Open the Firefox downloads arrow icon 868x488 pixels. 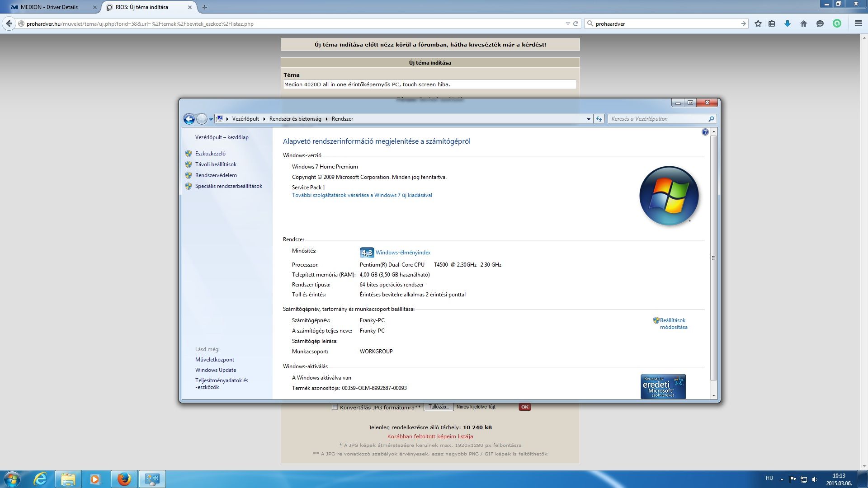(788, 23)
